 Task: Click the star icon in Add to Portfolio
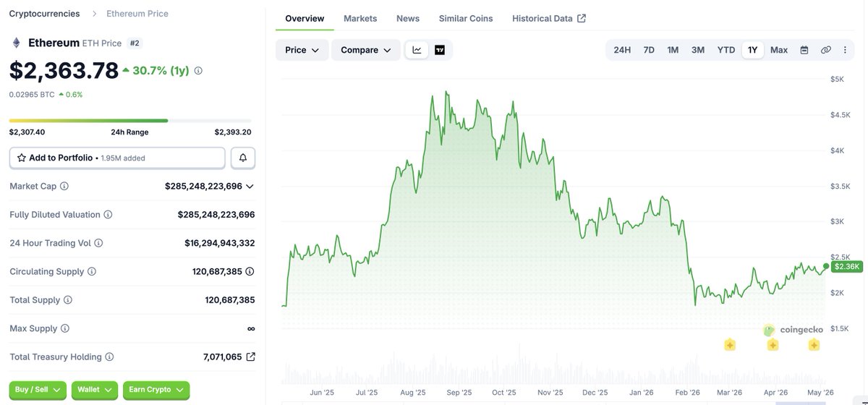(x=22, y=158)
